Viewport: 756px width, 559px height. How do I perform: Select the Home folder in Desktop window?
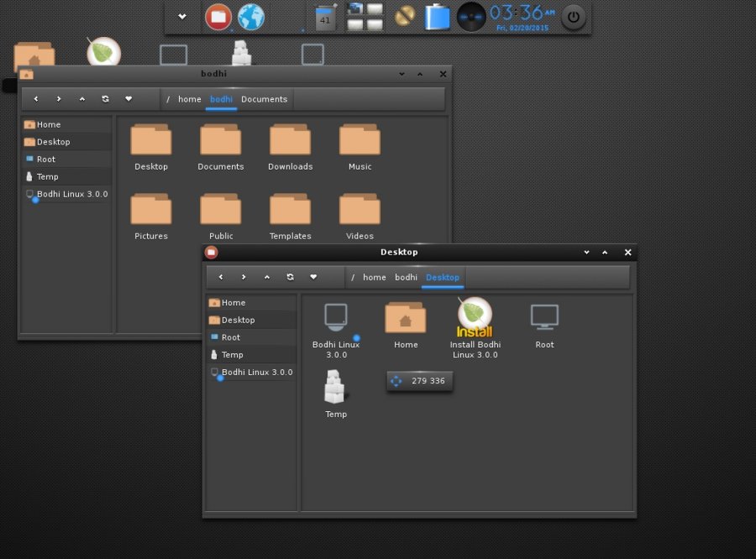pos(406,326)
